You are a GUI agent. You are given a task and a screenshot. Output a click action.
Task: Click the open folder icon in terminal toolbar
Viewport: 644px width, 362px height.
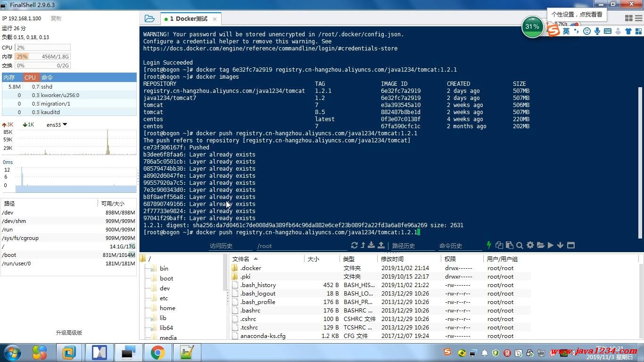click(540, 245)
